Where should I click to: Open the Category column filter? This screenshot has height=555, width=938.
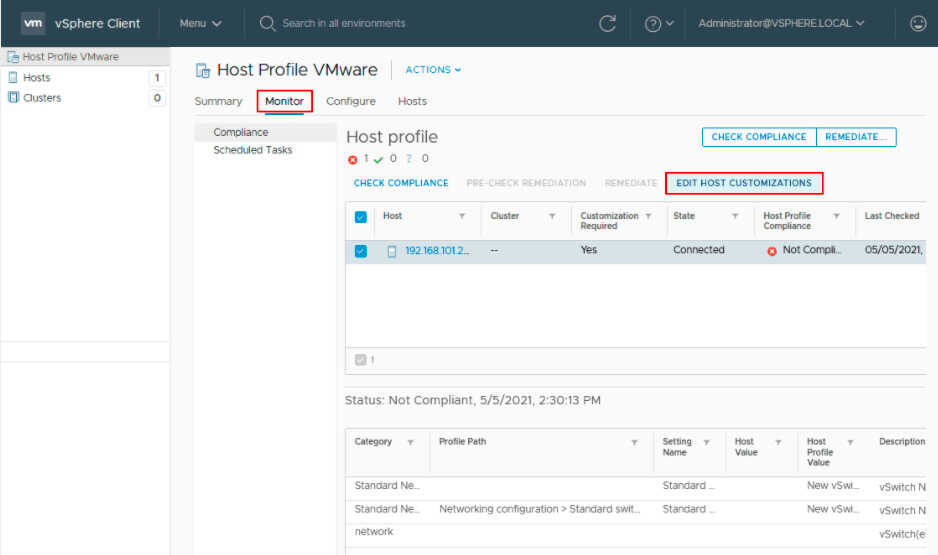click(x=410, y=443)
